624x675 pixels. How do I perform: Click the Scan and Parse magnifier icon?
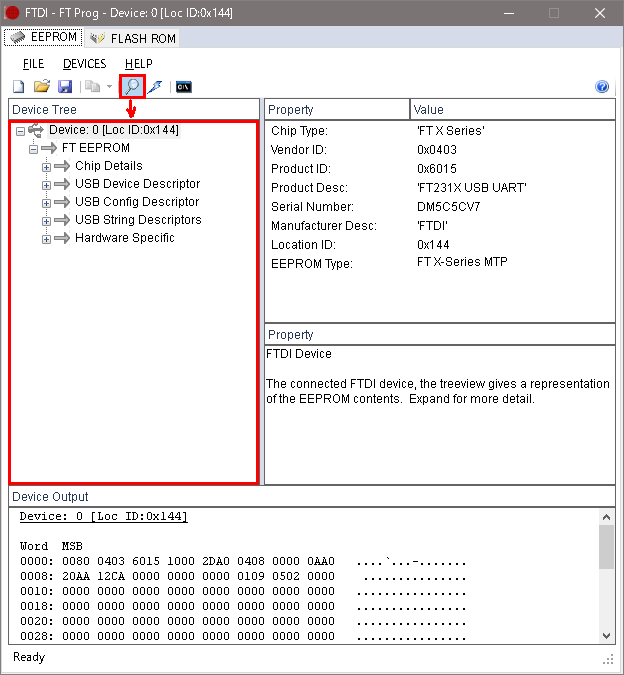(x=132, y=86)
